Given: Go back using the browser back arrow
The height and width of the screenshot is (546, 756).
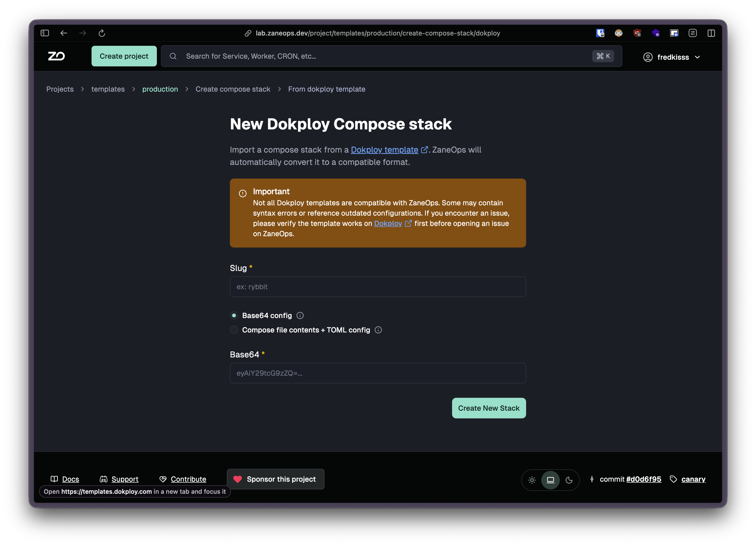Looking at the screenshot, I should click(x=64, y=33).
